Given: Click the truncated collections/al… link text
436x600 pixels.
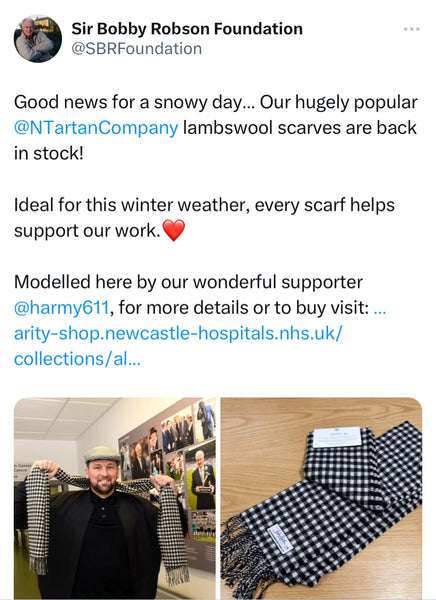Looking at the screenshot, I should tap(77, 359).
